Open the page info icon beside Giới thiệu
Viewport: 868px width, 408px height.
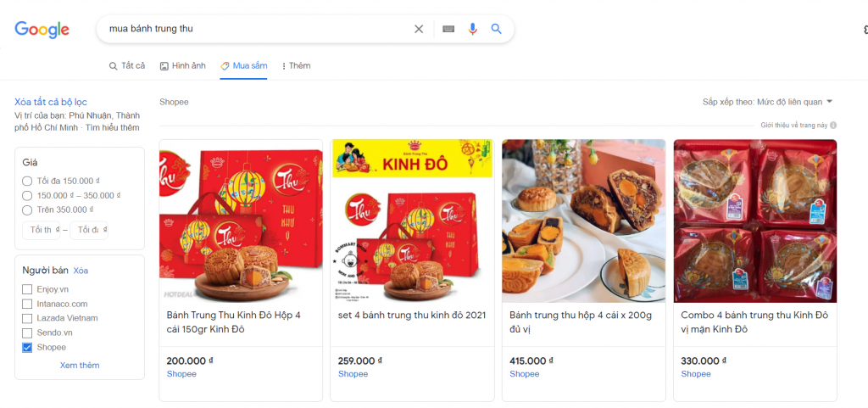click(x=833, y=125)
